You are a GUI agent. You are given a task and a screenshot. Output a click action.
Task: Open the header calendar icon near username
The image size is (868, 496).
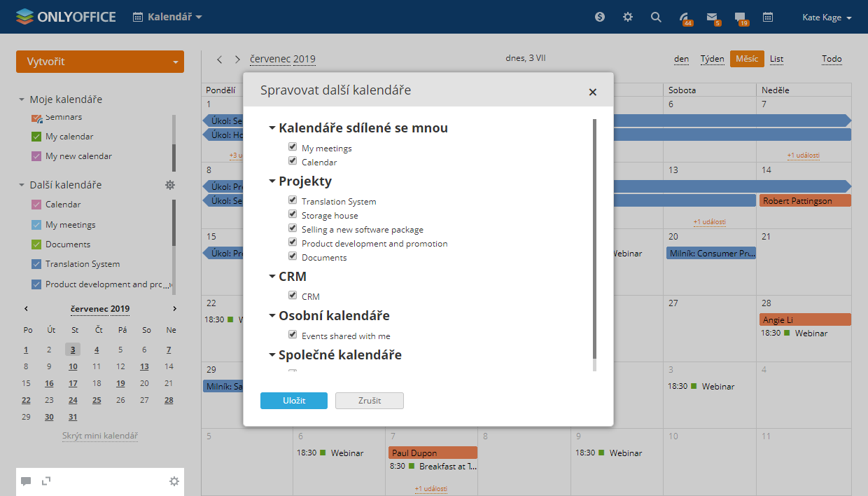768,18
